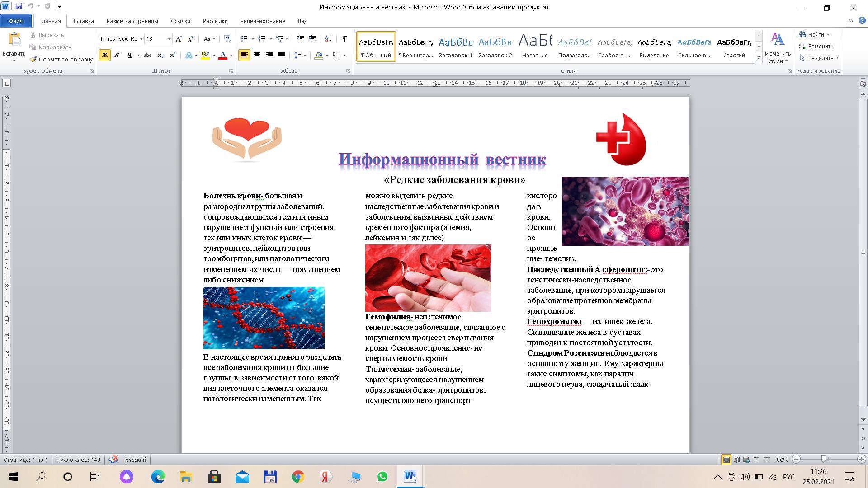Apply the Без интервала style
This screenshot has height=488, width=868.
(415, 47)
